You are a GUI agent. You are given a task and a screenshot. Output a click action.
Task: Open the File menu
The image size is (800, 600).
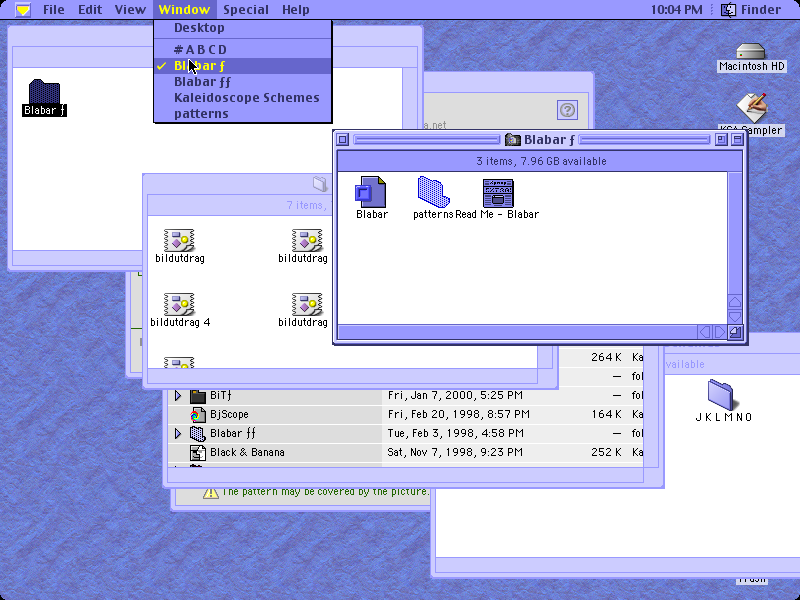pos(54,10)
